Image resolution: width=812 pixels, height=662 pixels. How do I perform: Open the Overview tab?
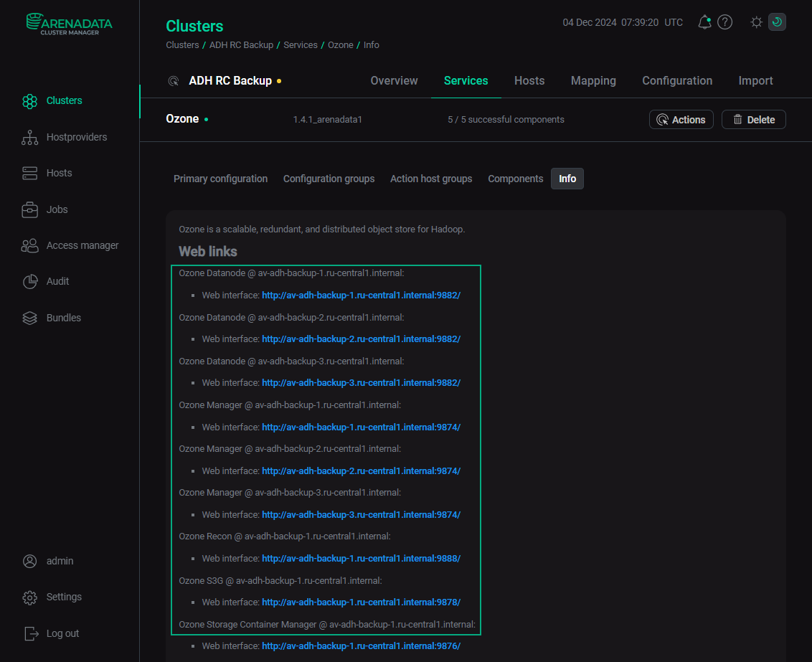pyautogui.click(x=394, y=81)
